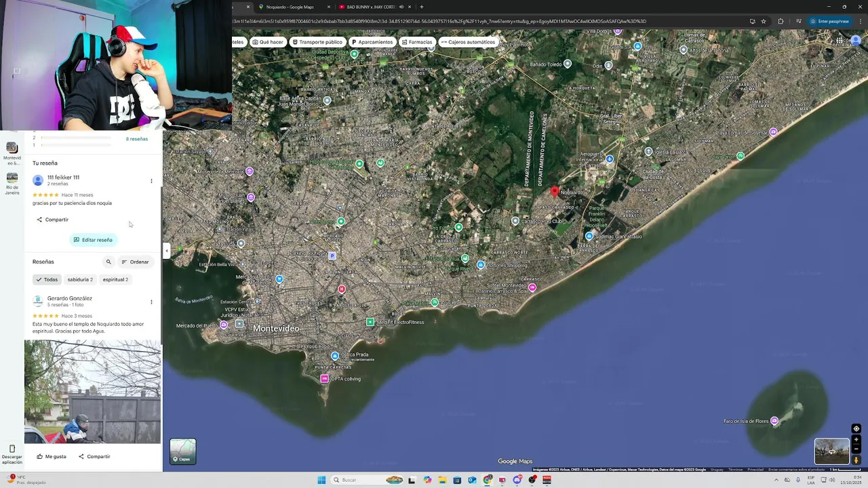Viewport: 868px width, 488px height.
Task: Open the Ordenar sort reviews dropdown
Action: (134, 262)
